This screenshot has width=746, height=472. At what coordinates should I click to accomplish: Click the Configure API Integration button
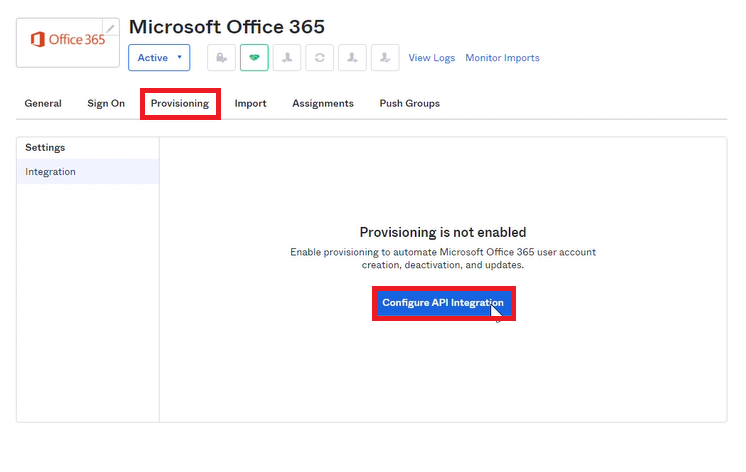pyautogui.click(x=443, y=303)
